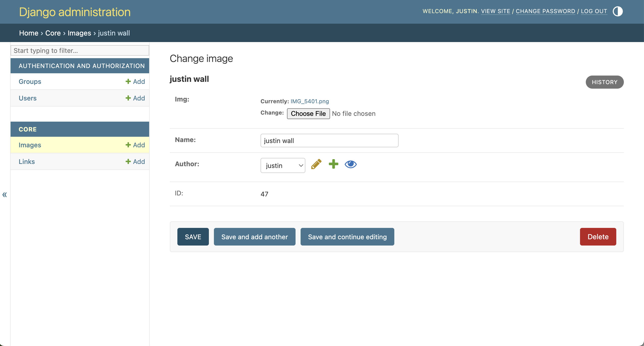Click the Choose File button
Image resolution: width=644 pixels, height=346 pixels.
click(x=308, y=114)
